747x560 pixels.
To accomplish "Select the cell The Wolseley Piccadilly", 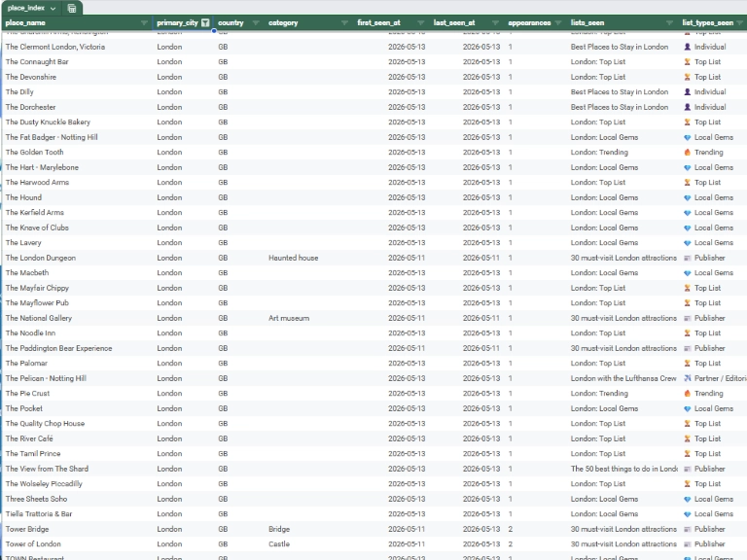I will point(44,484).
